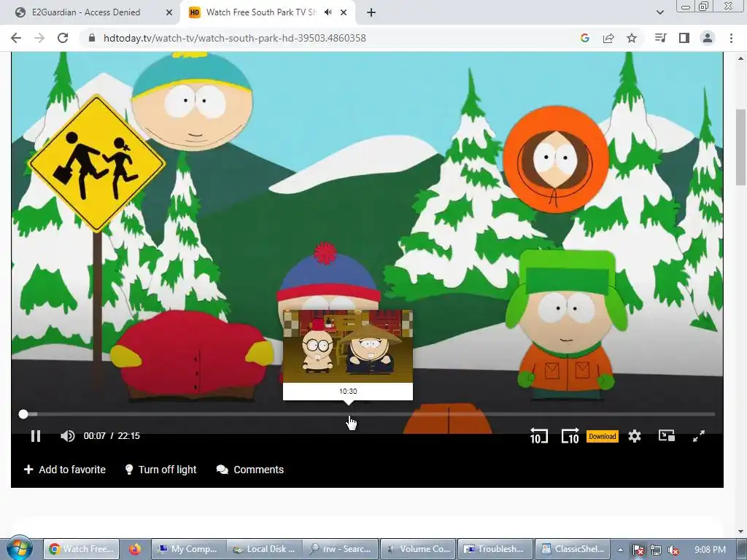Open the Chrome profile avatar
Viewport: 747px width, 560px height.
pos(708,38)
